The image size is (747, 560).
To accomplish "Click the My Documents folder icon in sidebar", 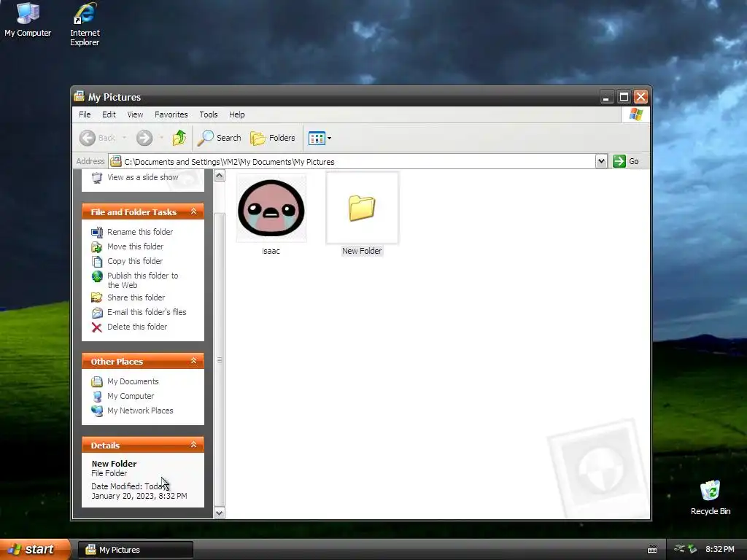I will [x=97, y=382].
